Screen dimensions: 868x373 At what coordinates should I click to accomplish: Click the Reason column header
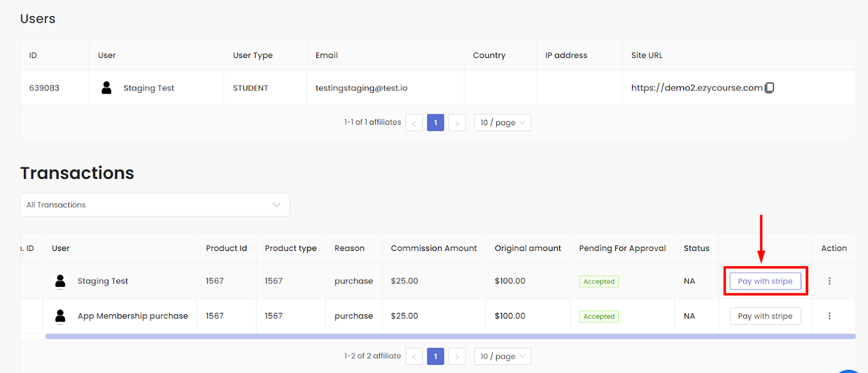point(349,248)
